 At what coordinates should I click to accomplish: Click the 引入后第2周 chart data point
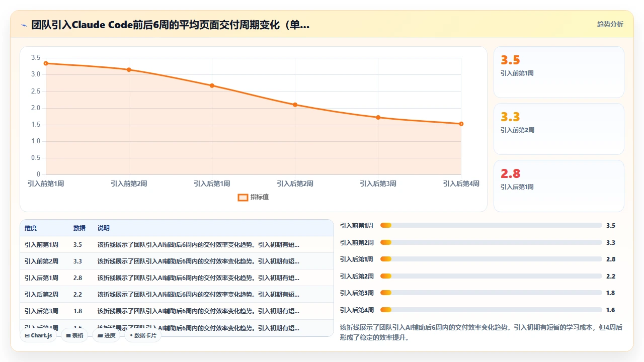[295, 105]
